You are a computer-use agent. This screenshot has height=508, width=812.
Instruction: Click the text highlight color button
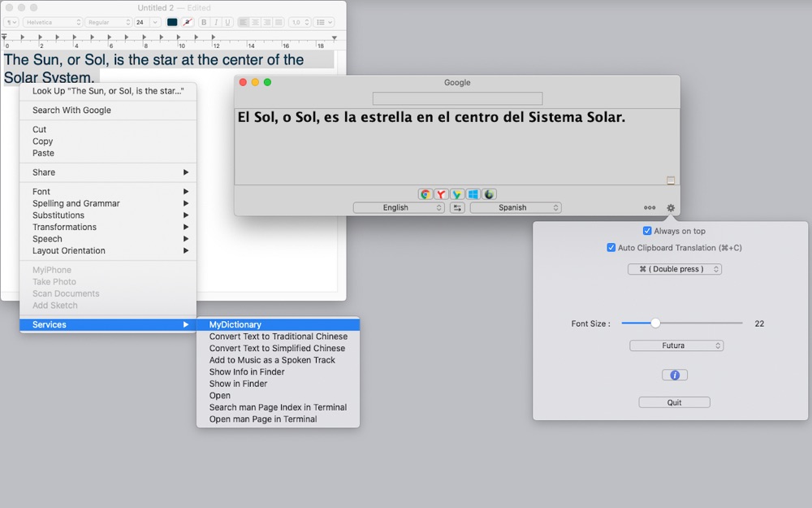(x=188, y=22)
